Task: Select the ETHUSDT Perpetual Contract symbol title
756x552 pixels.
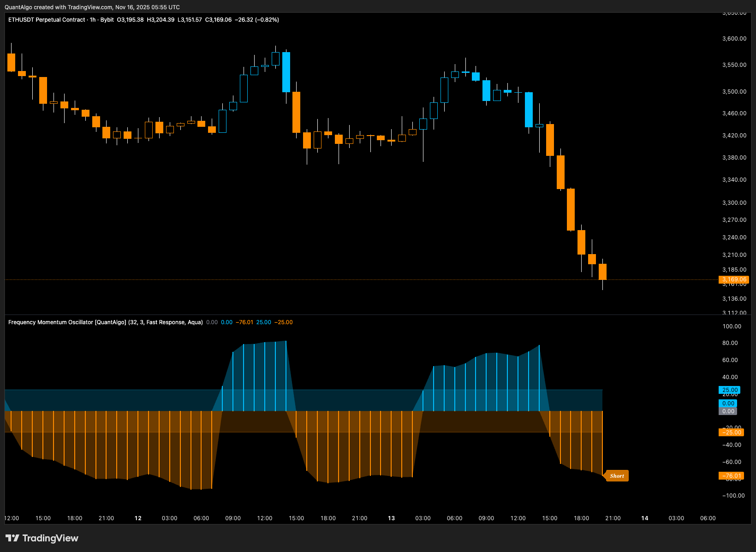Action: tap(47, 20)
